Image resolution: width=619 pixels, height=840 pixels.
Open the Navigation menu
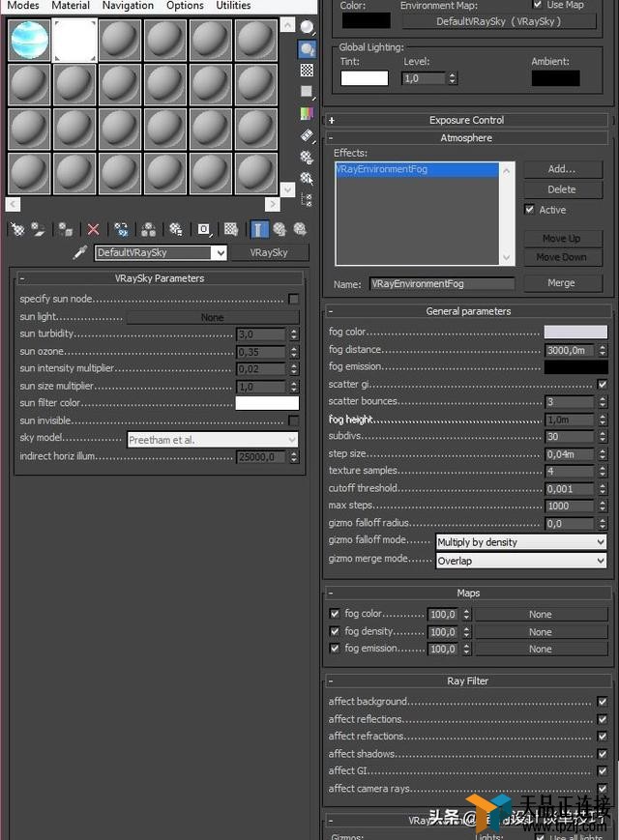(x=128, y=6)
